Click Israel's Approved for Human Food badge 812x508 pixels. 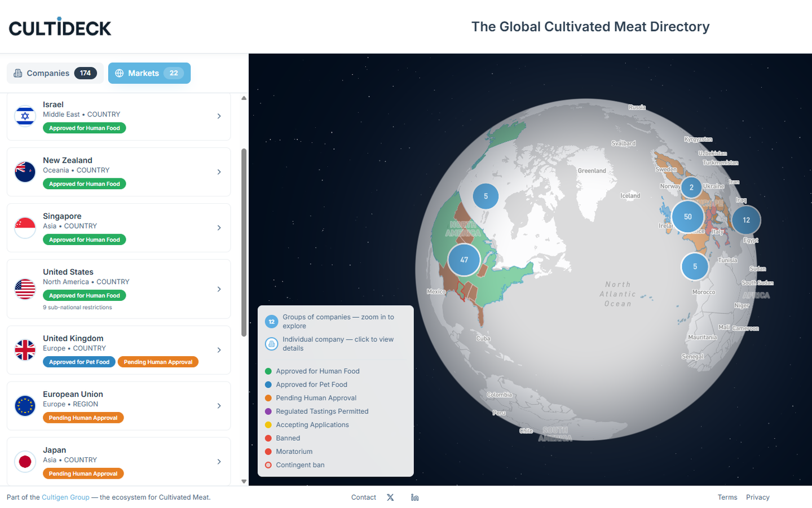pos(85,128)
